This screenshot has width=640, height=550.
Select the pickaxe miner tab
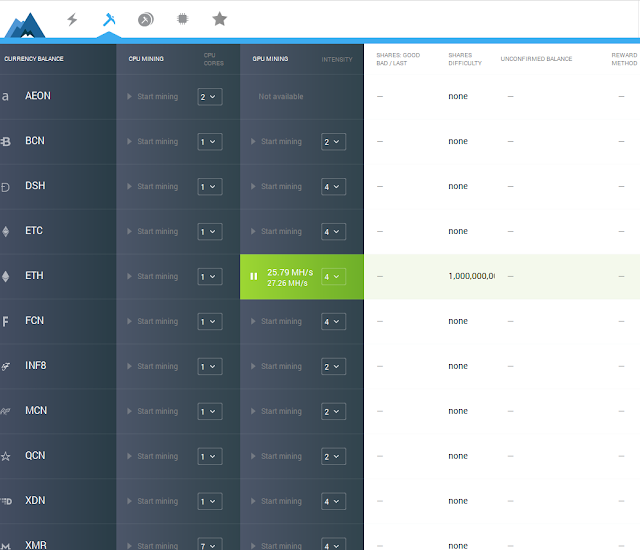pos(109,19)
